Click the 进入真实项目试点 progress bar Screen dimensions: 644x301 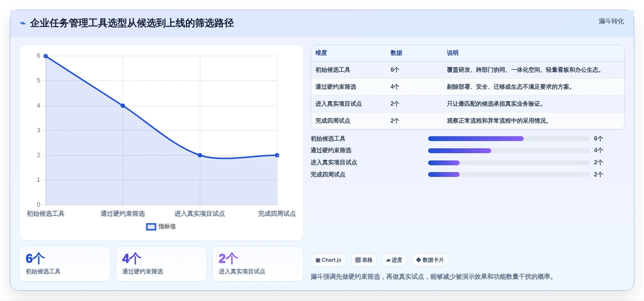(x=509, y=163)
